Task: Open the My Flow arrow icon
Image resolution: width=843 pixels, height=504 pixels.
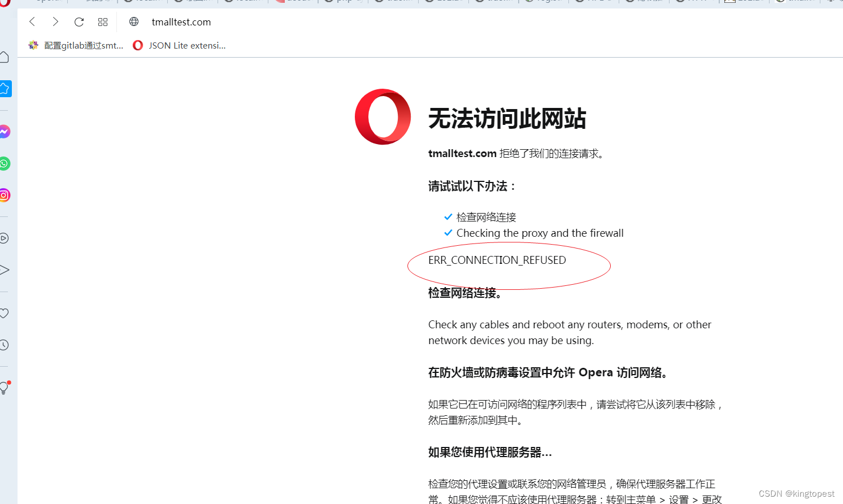Action: coord(4,270)
